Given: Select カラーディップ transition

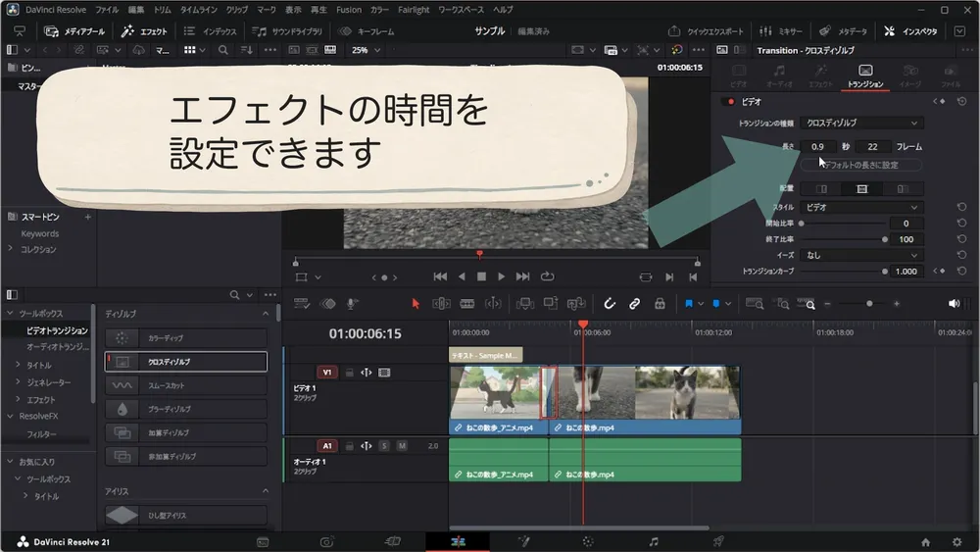Looking at the screenshot, I should click(x=185, y=338).
